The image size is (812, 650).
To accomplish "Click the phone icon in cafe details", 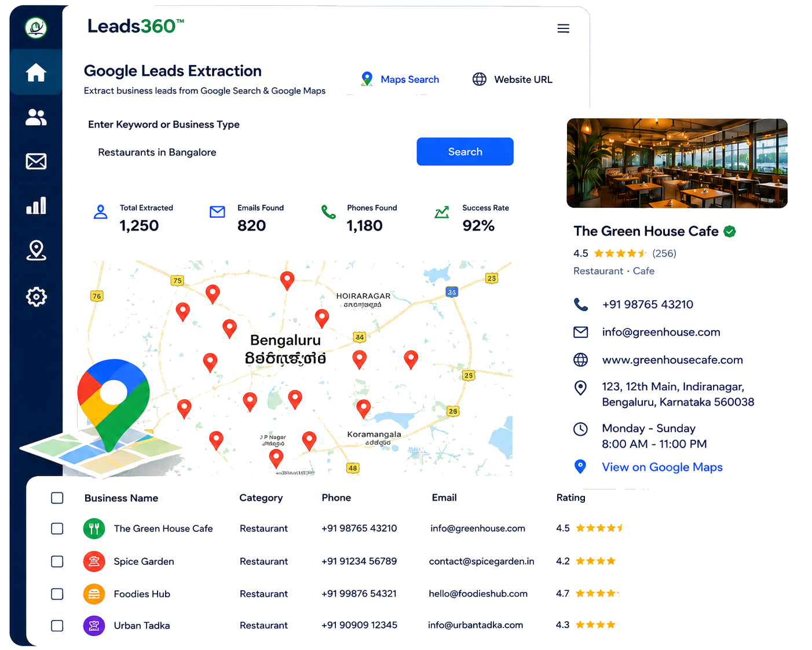I will (x=580, y=304).
